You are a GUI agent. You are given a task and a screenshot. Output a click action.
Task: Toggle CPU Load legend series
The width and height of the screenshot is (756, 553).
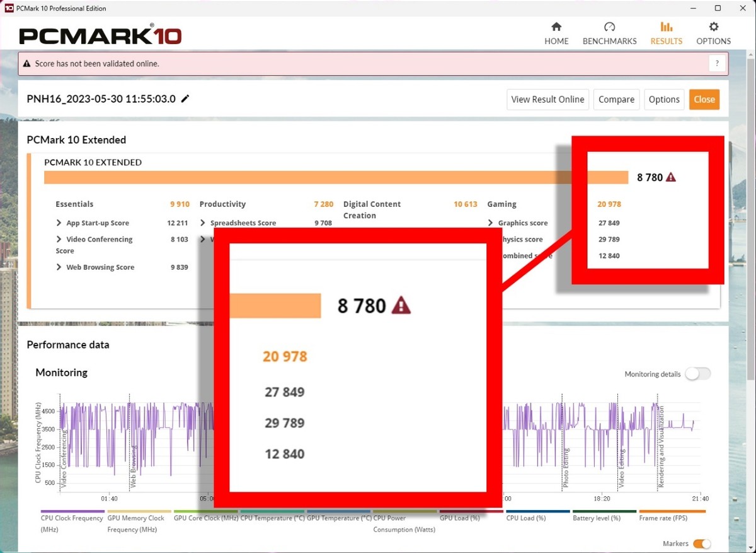(x=538, y=516)
